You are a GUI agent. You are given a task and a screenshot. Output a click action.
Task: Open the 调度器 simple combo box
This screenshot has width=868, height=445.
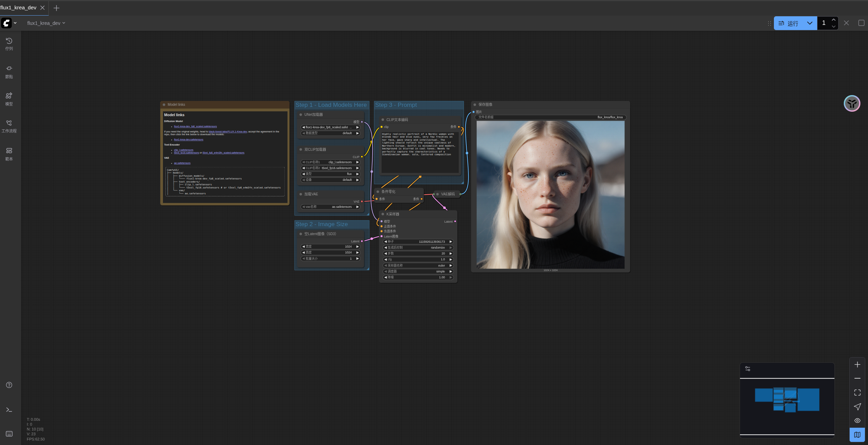click(x=418, y=271)
